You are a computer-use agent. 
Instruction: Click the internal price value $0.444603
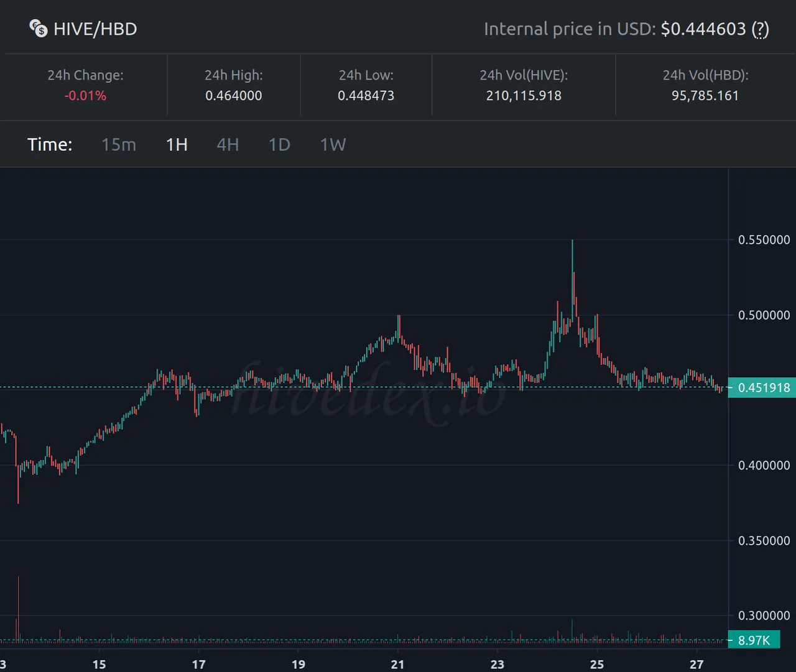tap(703, 29)
